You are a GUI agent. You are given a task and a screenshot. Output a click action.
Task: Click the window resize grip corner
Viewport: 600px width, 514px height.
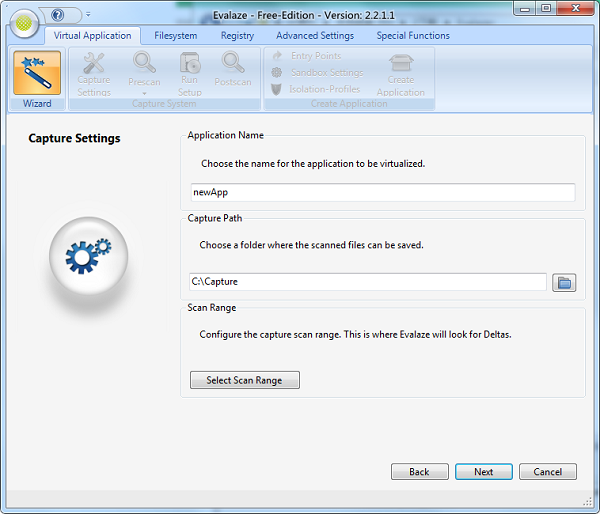click(588, 501)
